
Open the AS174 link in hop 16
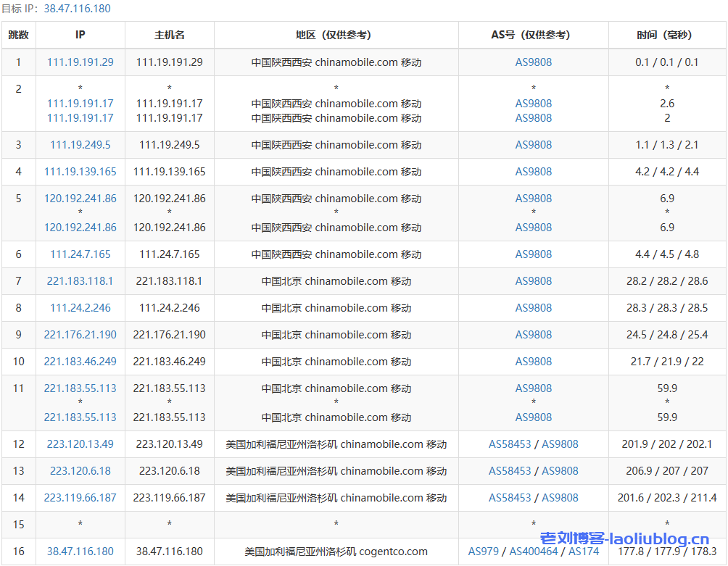click(584, 552)
